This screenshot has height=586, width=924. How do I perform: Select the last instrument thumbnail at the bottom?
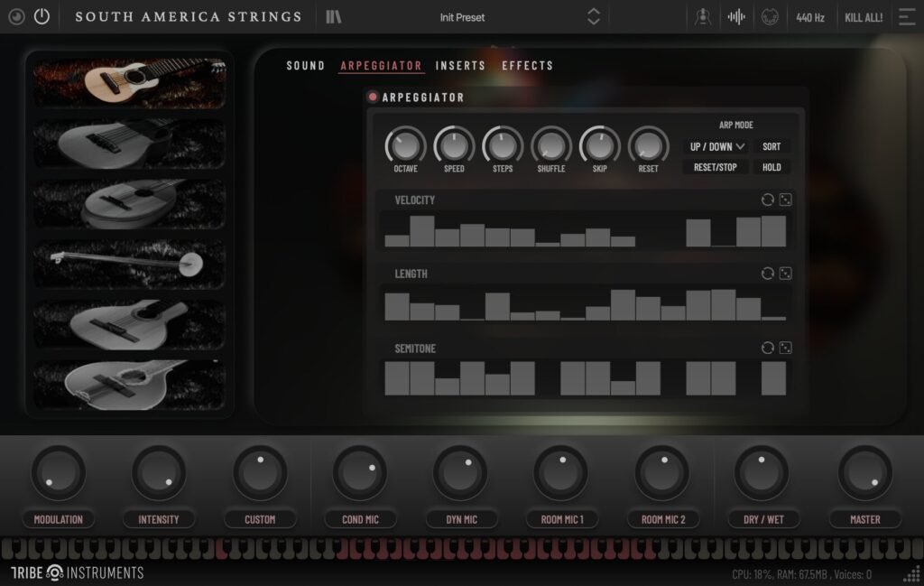click(130, 385)
